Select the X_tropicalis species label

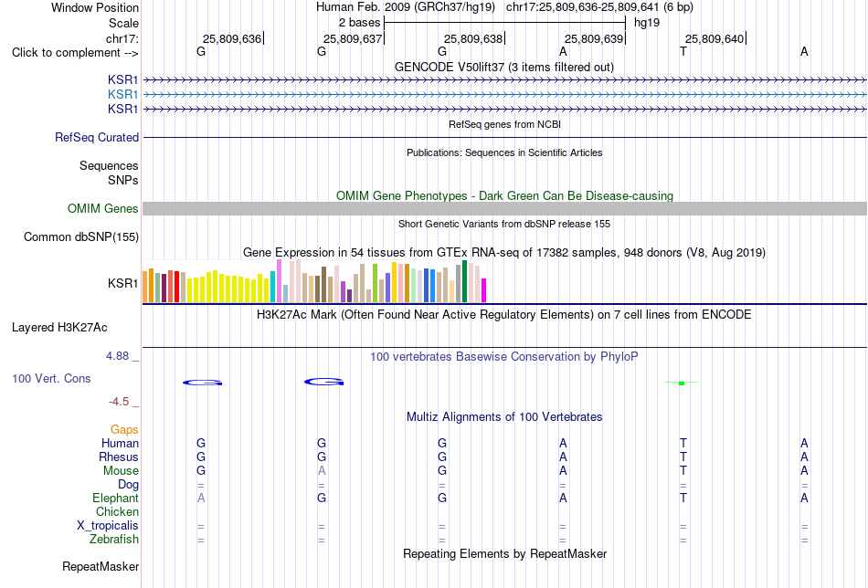108,526
